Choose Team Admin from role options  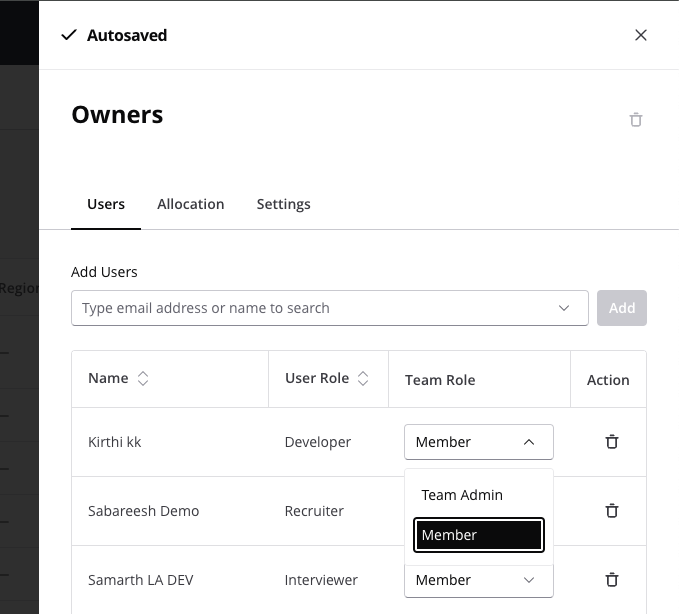tap(462, 495)
